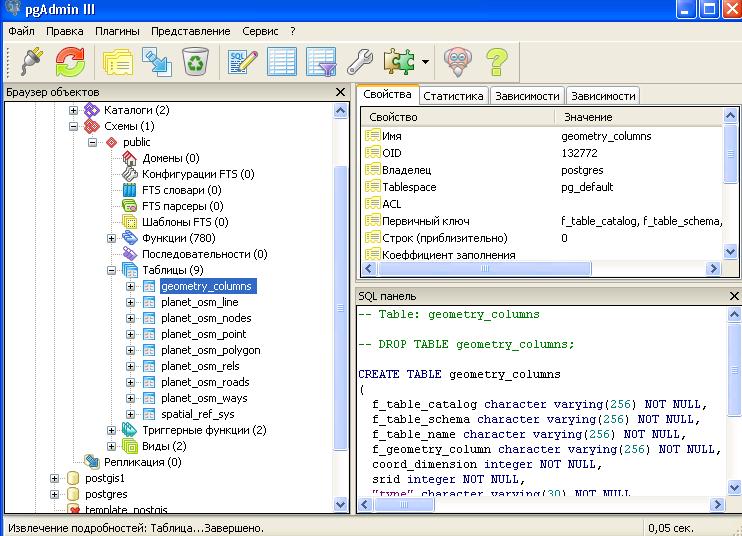This screenshot has height=536, width=742.
Task: Collapse the Таблицы (9) tree node
Action: 112,270
